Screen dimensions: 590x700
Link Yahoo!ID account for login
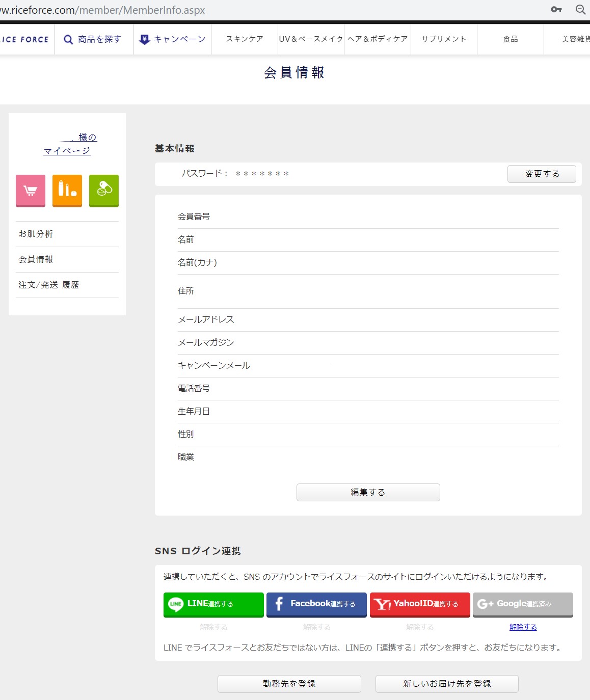[x=420, y=604]
